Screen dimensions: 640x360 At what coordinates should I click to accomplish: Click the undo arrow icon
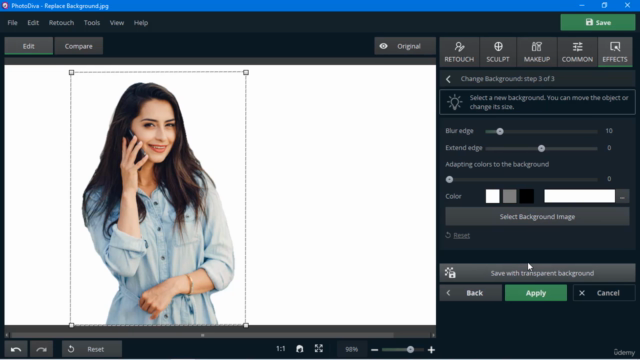click(x=16, y=349)
